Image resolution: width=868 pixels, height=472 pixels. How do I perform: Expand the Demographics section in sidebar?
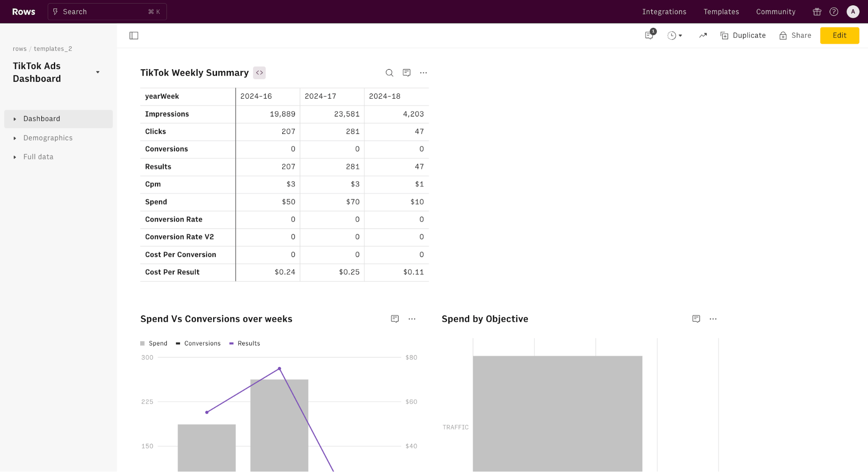click(14, 138)
